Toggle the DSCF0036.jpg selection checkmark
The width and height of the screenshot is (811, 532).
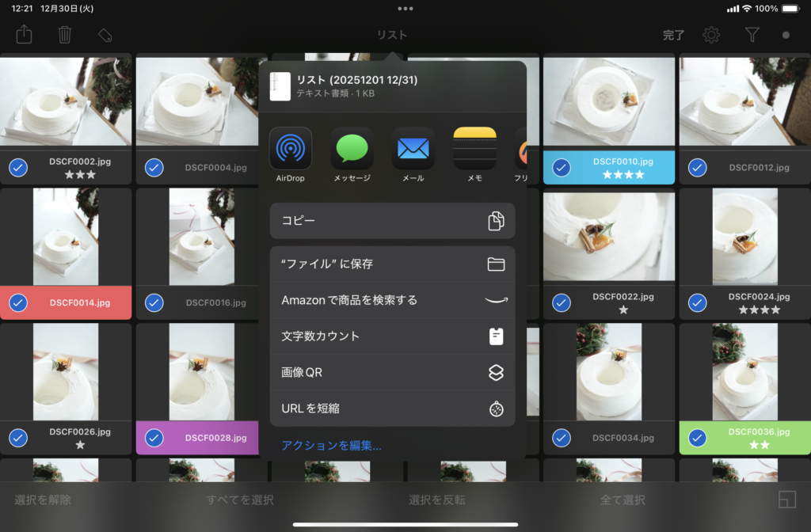(x=698, y=437)
